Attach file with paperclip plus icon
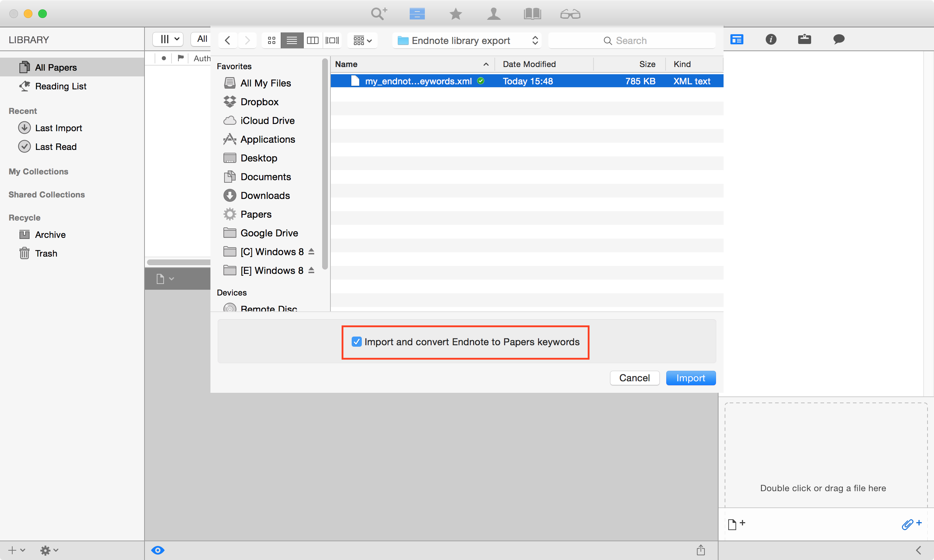 911,524
